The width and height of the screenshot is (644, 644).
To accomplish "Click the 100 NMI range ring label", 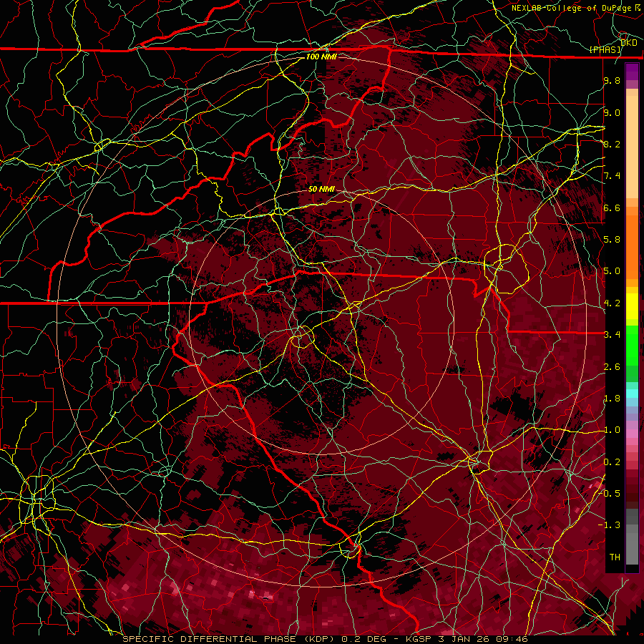I will click(321, 57).
